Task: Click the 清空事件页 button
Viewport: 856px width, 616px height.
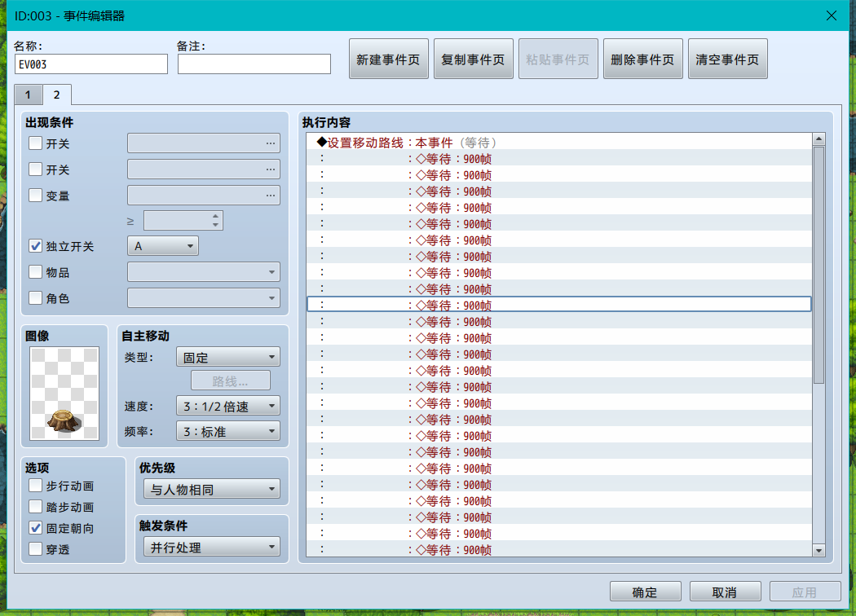Action: 728,59
